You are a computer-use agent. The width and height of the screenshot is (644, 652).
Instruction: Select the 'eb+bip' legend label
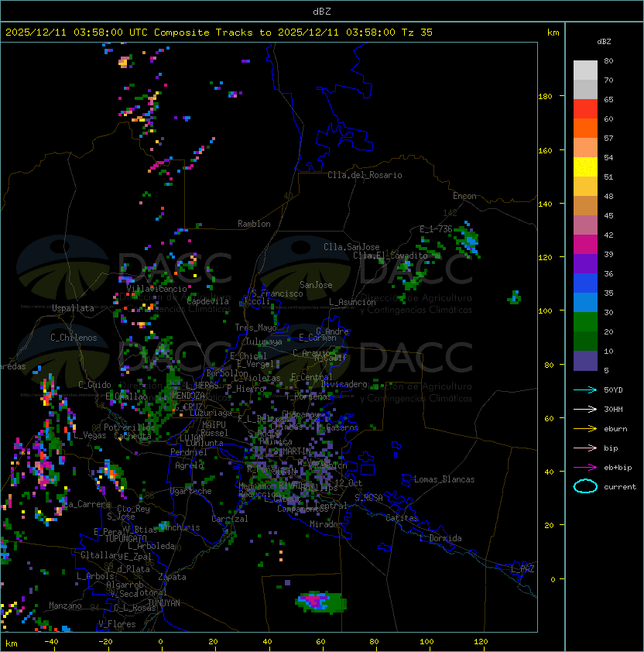click(618, 468)
